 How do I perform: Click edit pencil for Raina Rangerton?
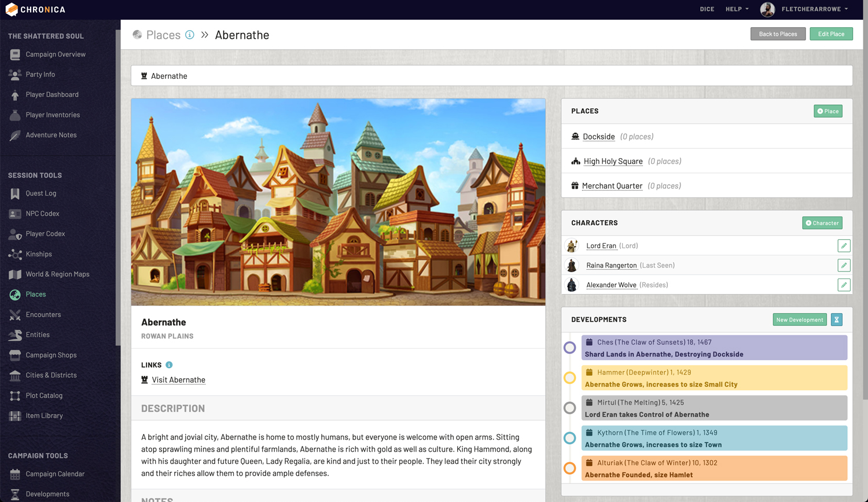pyautogui.click(x=844, y=266)
